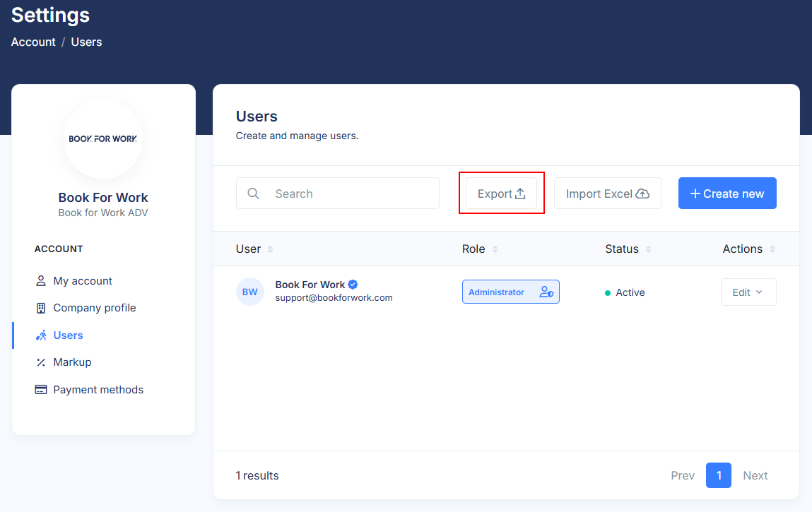Image resolution: width=812 pixels, height=512 pixels.
Task: Click the Export button
Action: tap(501, 193)
